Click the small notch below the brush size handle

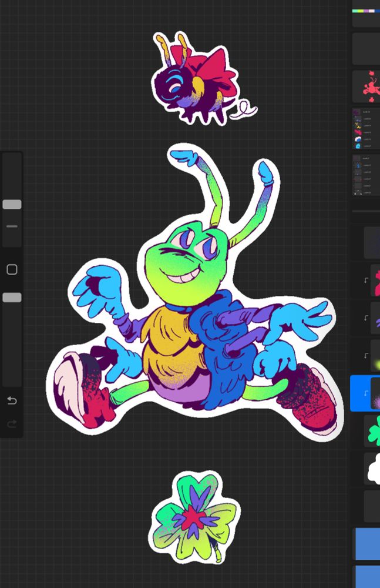[x=12, y=226]
